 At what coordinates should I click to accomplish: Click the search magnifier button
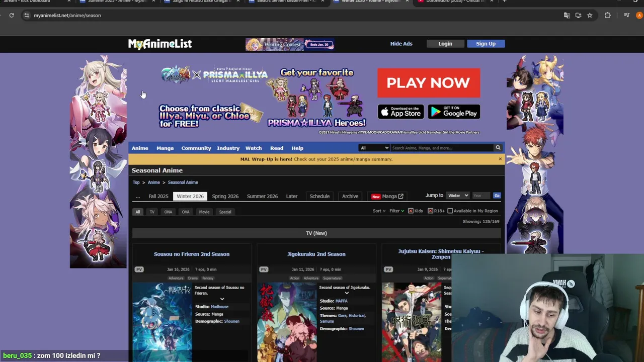tap(498, 148)
